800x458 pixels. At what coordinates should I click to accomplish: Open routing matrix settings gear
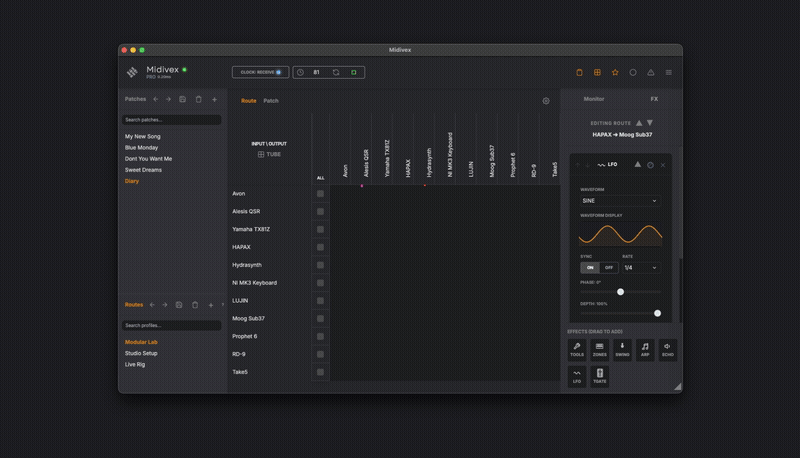click(546, 101)
